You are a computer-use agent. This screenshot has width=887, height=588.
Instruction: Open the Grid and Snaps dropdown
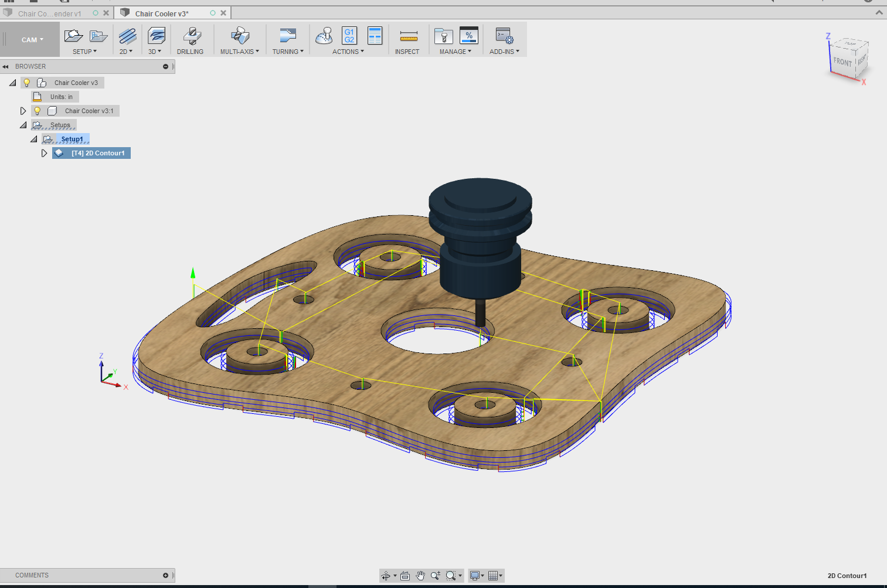495,576
